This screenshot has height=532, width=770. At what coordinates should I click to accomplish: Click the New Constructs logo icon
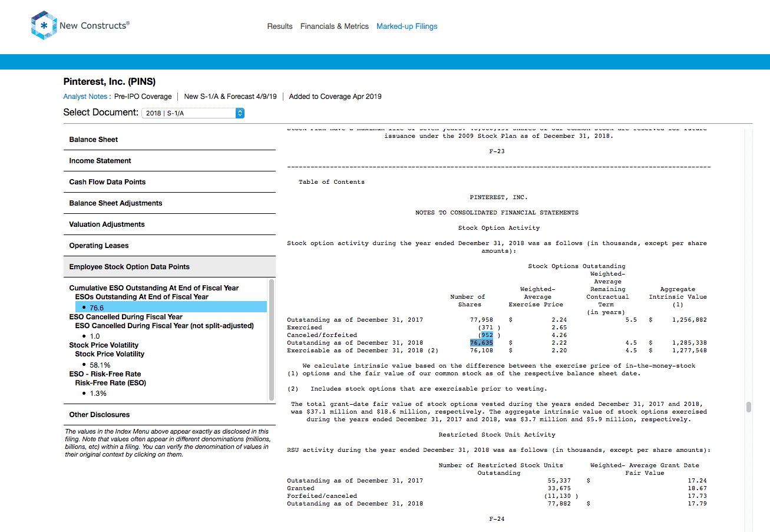pos(44,26)
